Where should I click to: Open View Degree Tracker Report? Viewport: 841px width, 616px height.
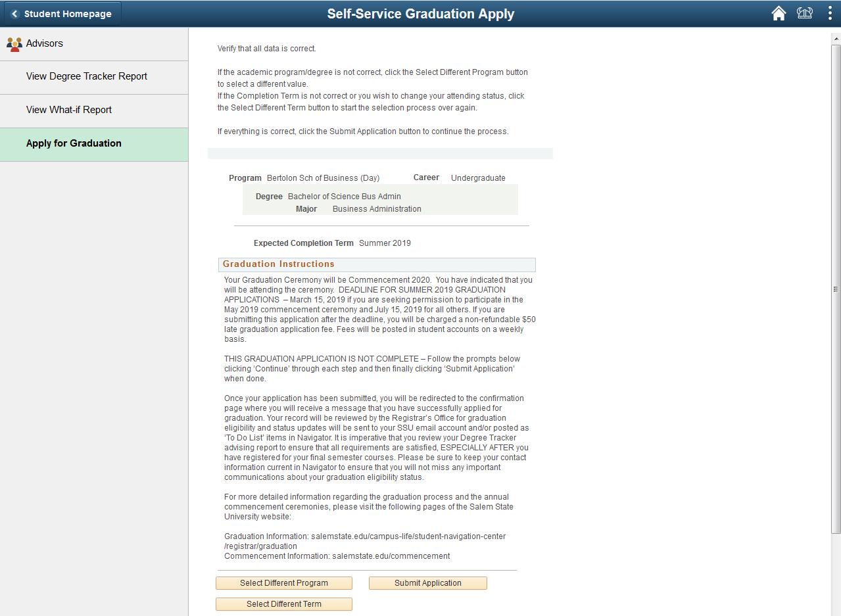click(94, 78)
